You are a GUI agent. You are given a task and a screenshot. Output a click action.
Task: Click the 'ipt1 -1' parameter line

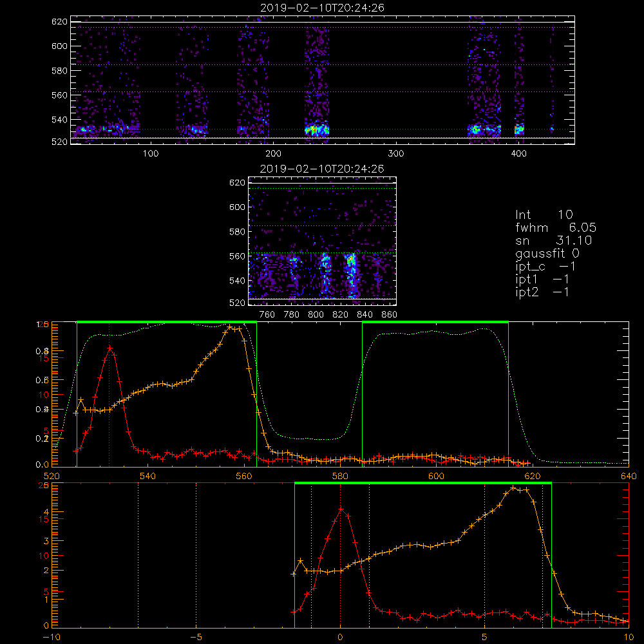542,279
